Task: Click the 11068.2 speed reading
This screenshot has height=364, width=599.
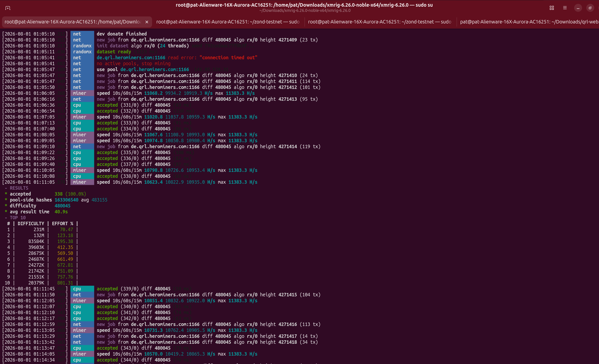Action: click(x=153, y=93)
